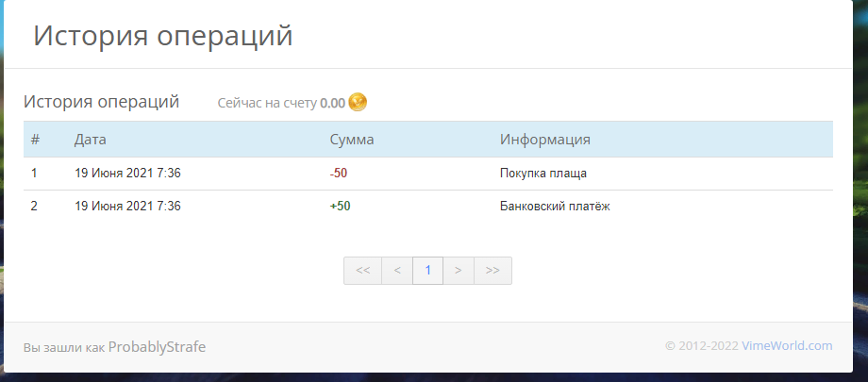Click the # column header

35,140
